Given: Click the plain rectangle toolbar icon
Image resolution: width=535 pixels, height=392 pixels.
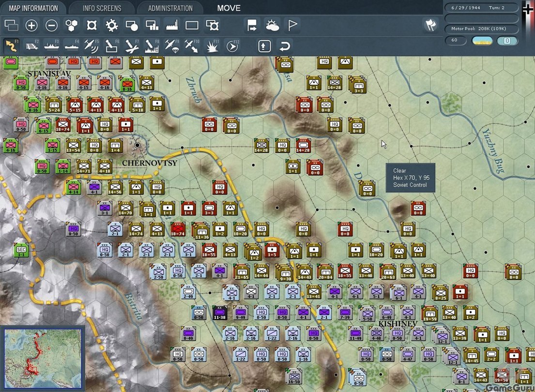Looking at the screenshot, I should [x=192, y=25].
